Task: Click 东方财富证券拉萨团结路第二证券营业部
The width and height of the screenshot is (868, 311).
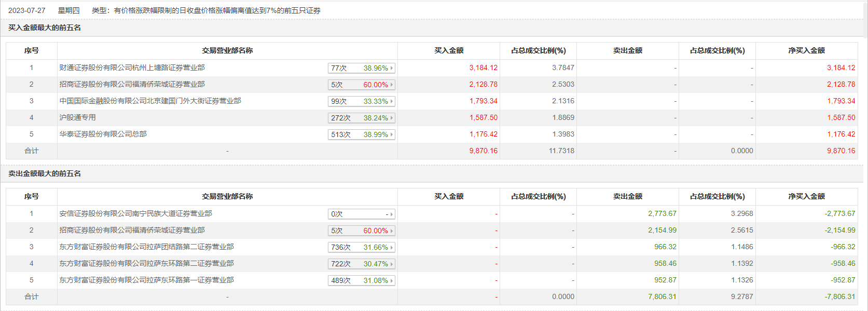Action: click(x=146, y=247)
